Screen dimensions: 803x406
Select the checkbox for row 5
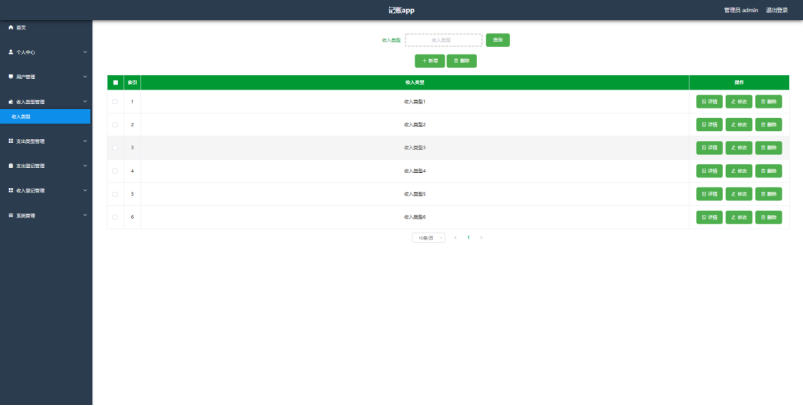[115, 194]
